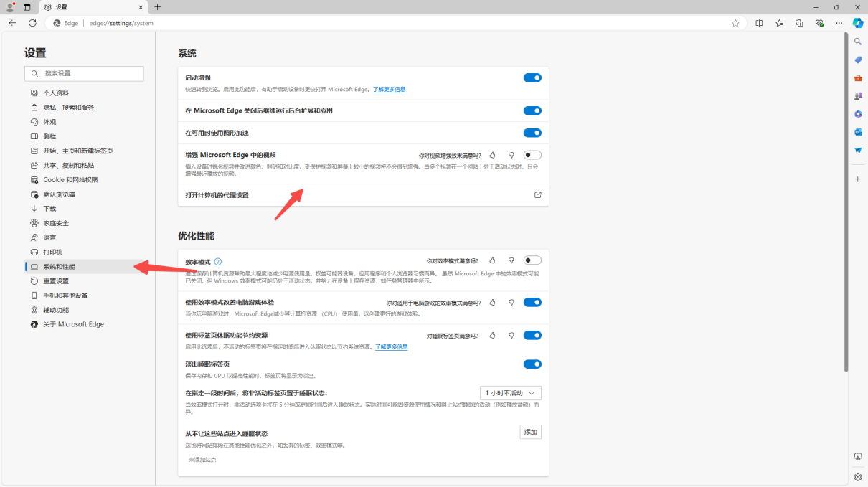This screenshot has height=487, width=868.
Task: Thumbs up the video enhancement feedback
Action: pyautogui.click(x=493, y=155)
